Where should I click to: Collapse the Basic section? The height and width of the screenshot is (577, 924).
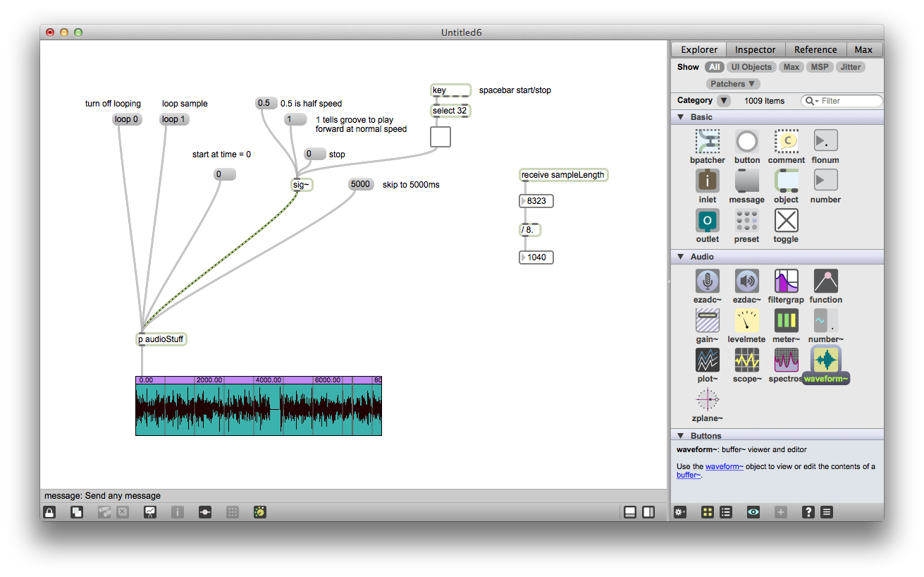tap(681, 117)
